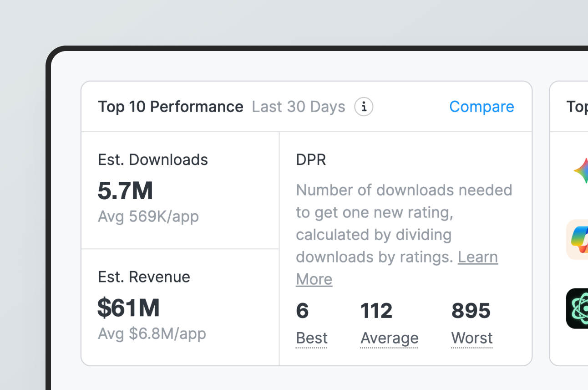Viewport: 588px width, 390px height.
Task: Open the Microsoft Copilot app icon
Action: (x=578, y=240)
